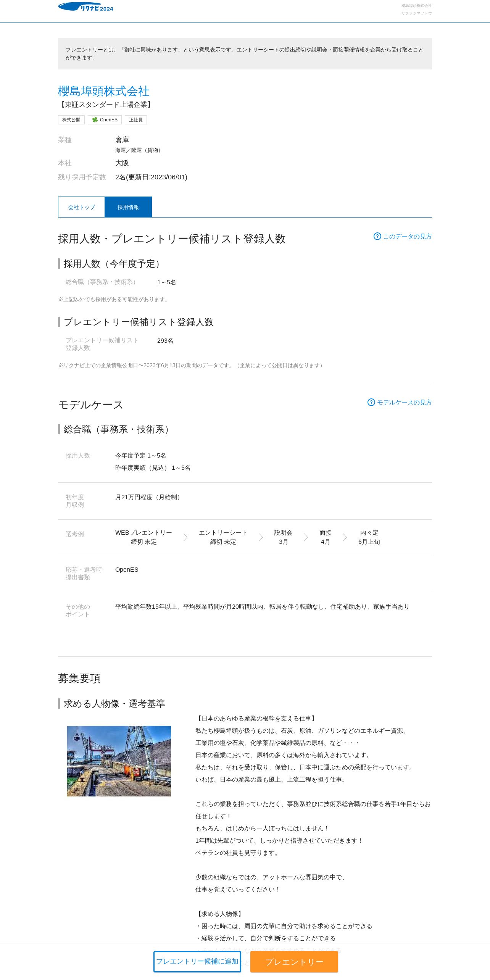This screenshot has height=980, width=490.
Task: Click the header company name 櫻島埠頭株式会社
Action: tap(416, 6)
